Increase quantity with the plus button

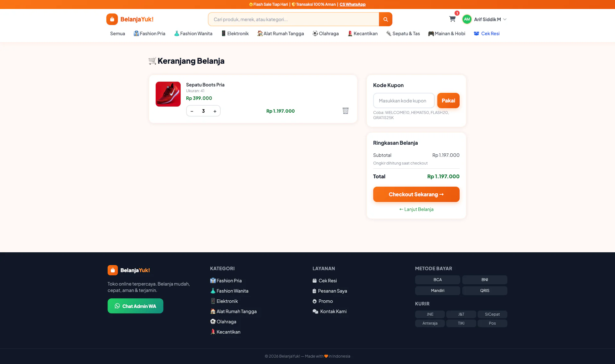tap(215, 111)
